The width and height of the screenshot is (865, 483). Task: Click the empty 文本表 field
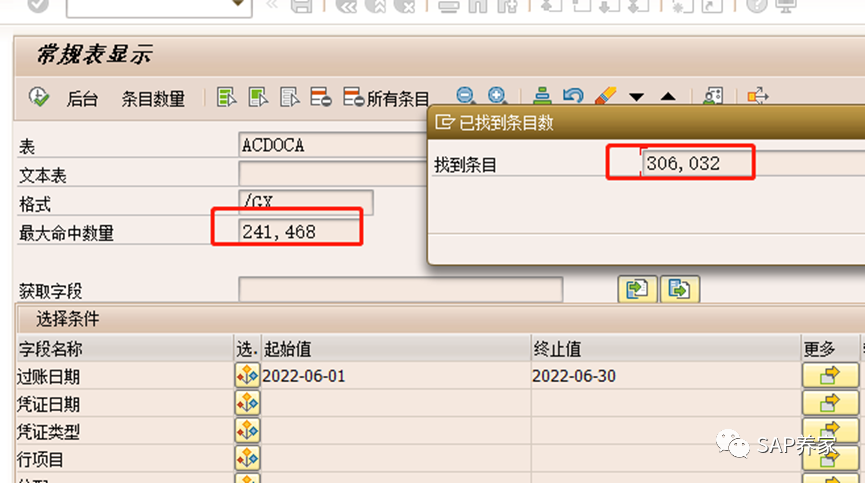(333, 174)
